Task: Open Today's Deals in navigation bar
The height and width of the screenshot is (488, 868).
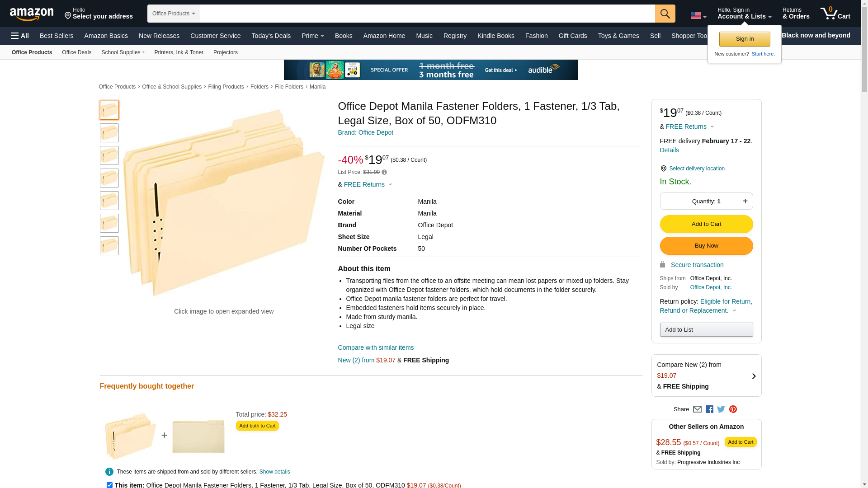Action: click(x=271, y=36)
